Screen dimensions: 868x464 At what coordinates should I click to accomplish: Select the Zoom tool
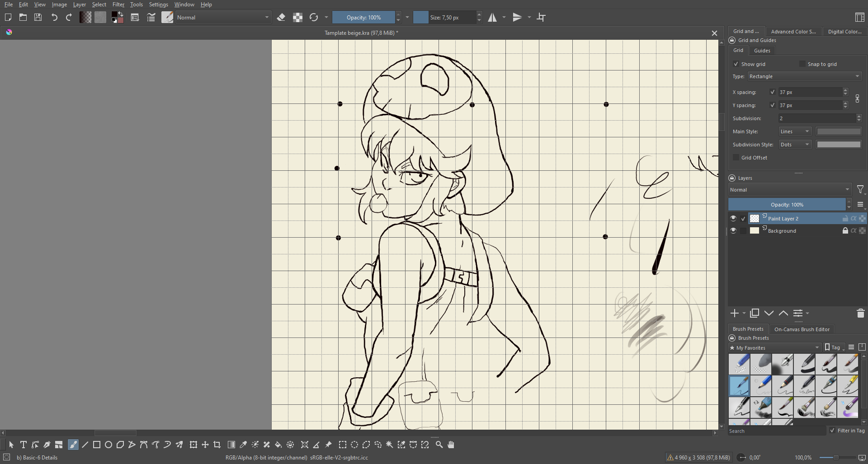point(439,445)
